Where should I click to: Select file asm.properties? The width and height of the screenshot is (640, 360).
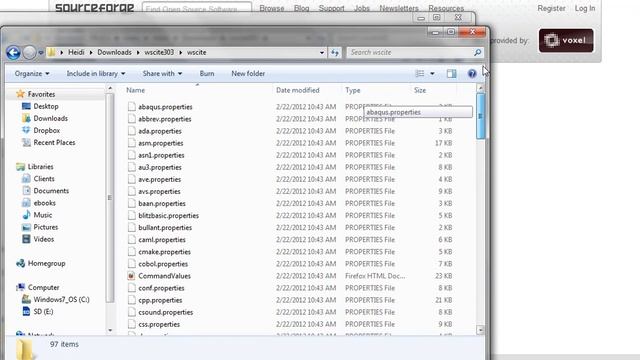pyautogui.click(x=160, y=143)
